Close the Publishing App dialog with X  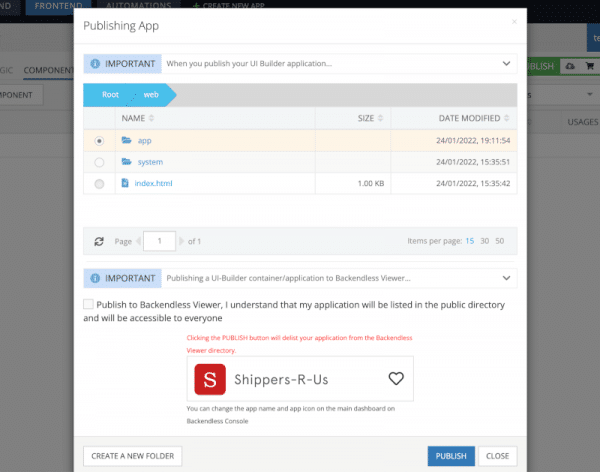514,21
